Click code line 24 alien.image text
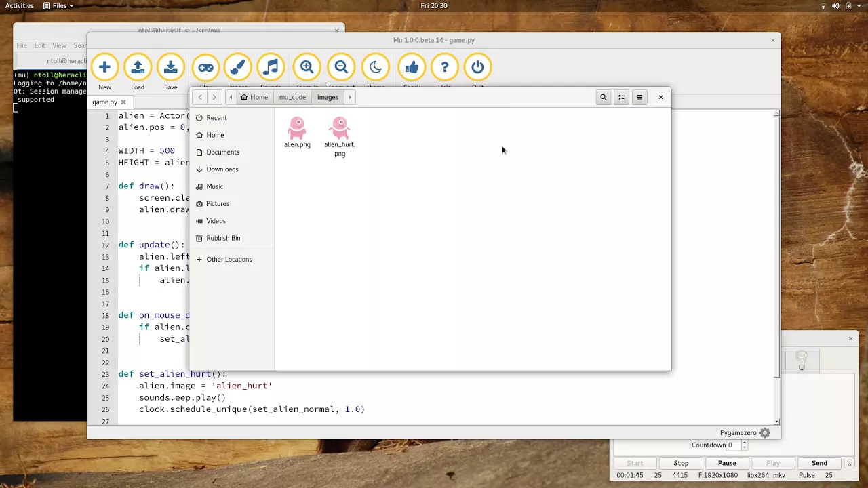The image size is (868, 488). (x=205, y=386)
